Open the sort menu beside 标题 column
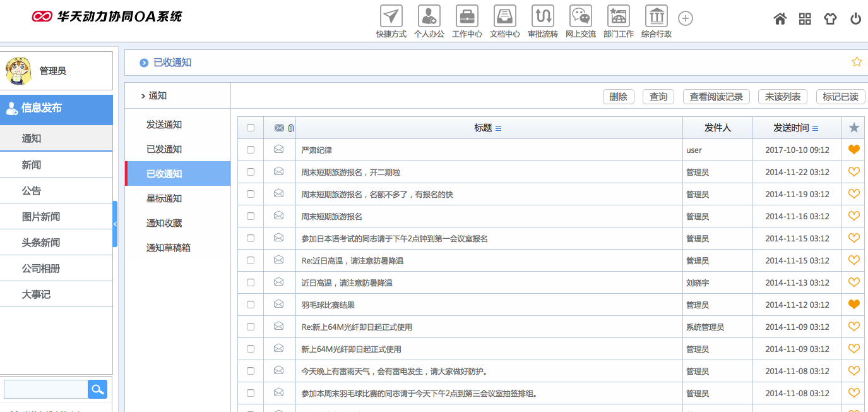 499,128
